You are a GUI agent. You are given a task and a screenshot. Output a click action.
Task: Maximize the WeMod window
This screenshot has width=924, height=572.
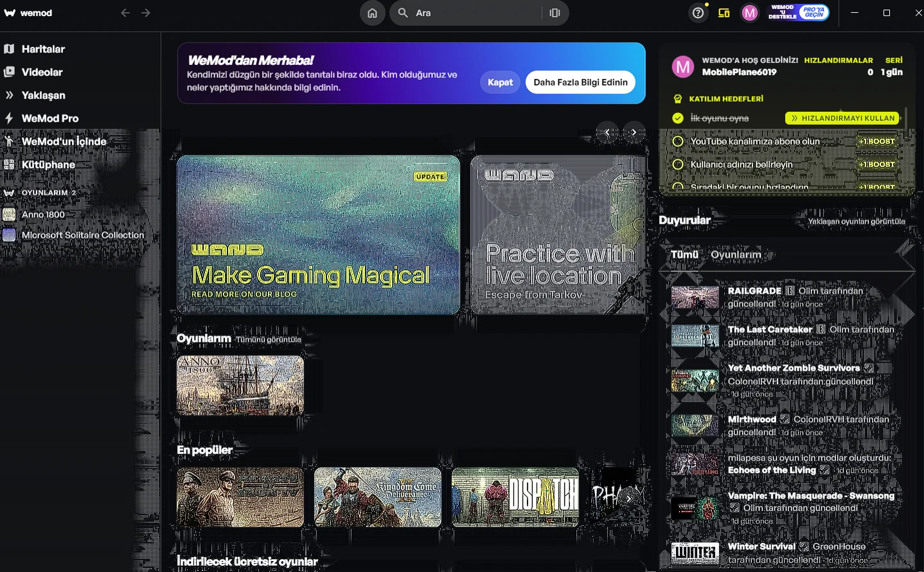click(x=887, y=13)
